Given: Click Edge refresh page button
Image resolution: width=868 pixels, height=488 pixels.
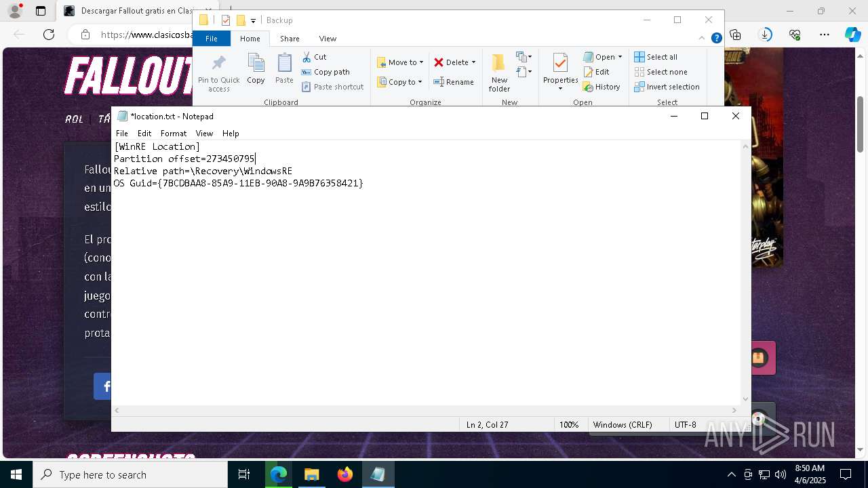Looking at the screenshot, I should (x=49, y=35).
